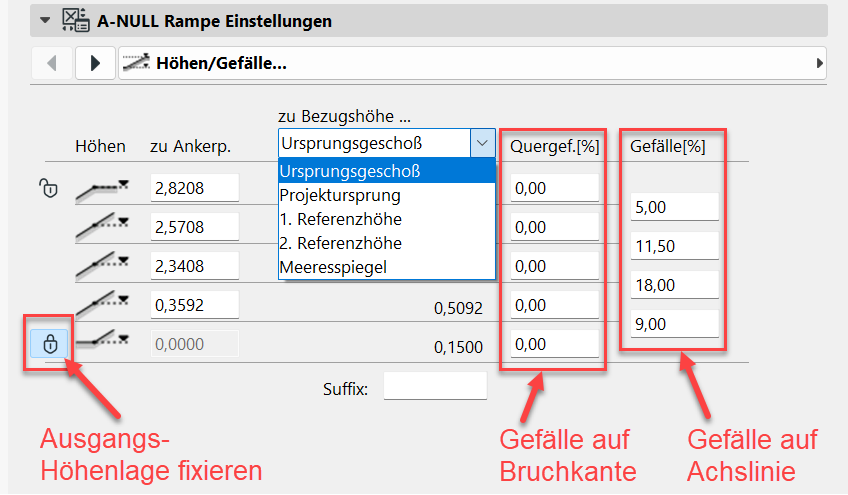Select Projektursprung from the dropdown list
The image size is (848, 495).
pyautogui.click(x=340, y=195)
